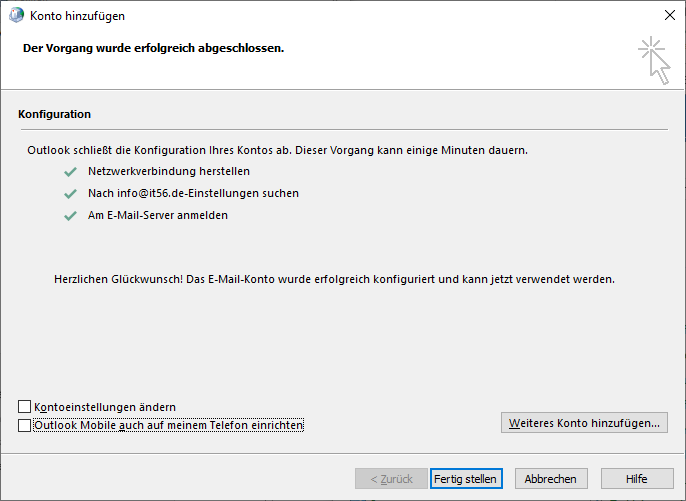Open help via the Hilfe button

point(637,479)
